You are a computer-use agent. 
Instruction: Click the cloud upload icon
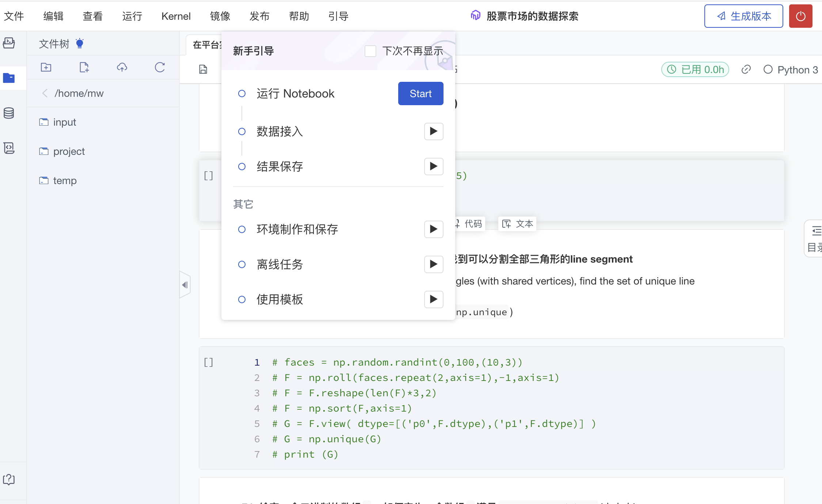click(x=122, y=67)
